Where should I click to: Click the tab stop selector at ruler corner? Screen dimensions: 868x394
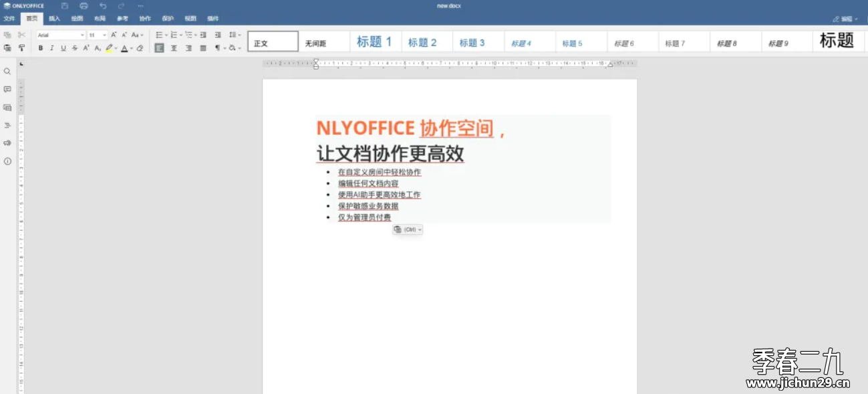21,64
